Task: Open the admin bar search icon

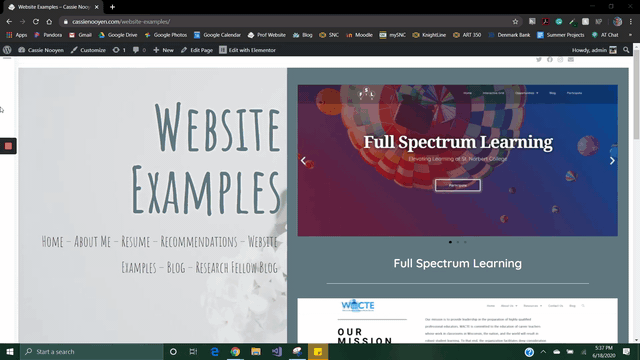Action: click(x=626, y=50)
